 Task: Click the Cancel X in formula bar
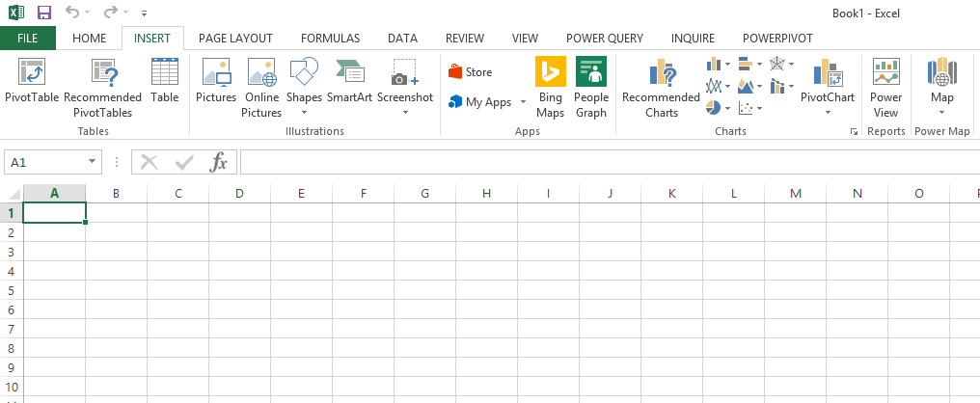pyautogui.click(x=149, y=162)
